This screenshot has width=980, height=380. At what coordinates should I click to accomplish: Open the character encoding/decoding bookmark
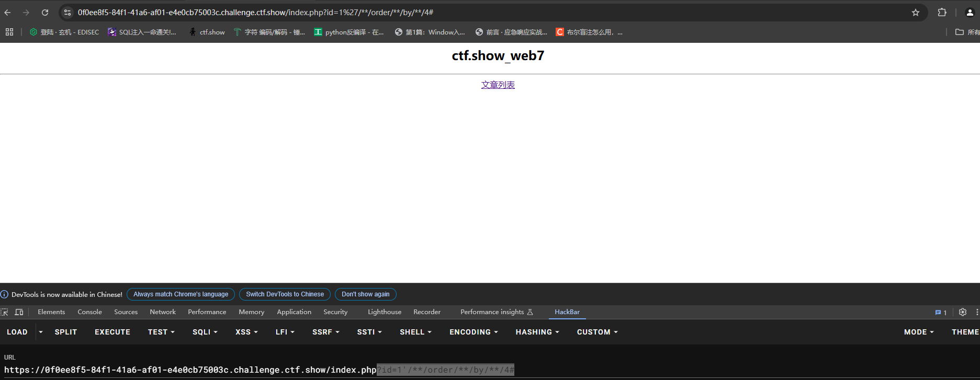(x=269, y=32)
